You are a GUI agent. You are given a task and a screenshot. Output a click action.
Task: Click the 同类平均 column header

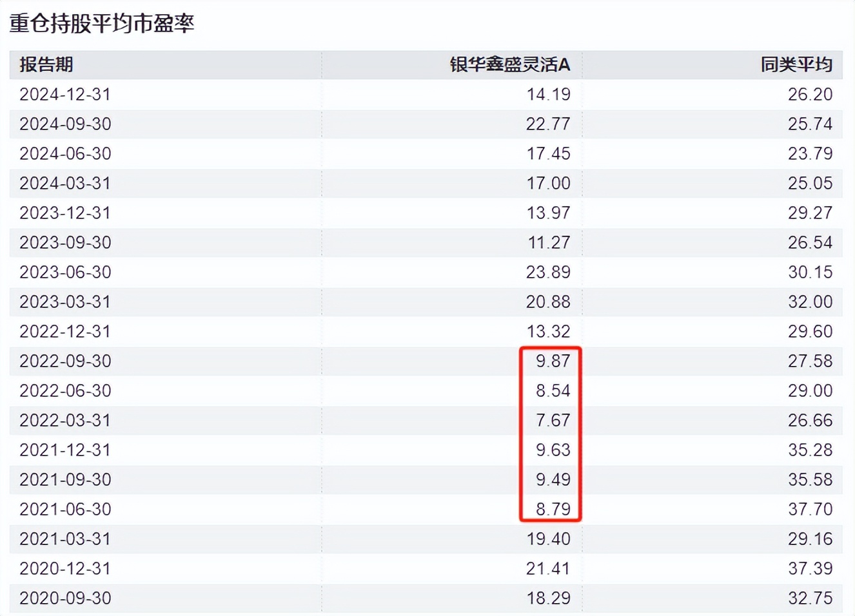[796, 64]
